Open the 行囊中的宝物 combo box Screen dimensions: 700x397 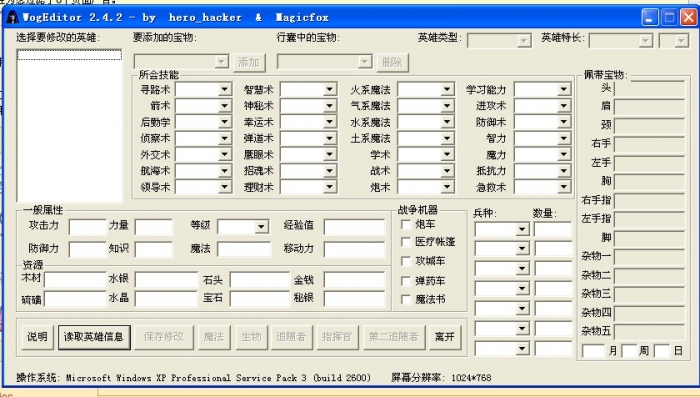(x=325, y=62)
